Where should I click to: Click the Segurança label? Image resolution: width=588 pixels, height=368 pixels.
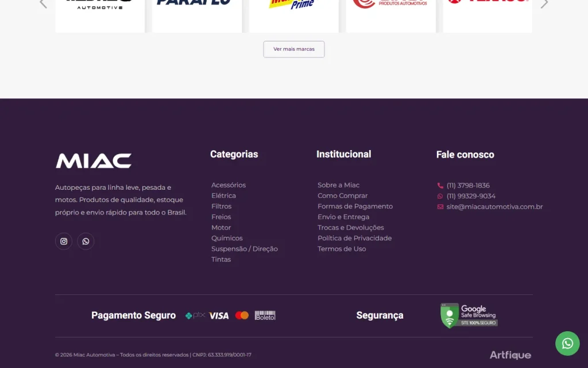380,316
